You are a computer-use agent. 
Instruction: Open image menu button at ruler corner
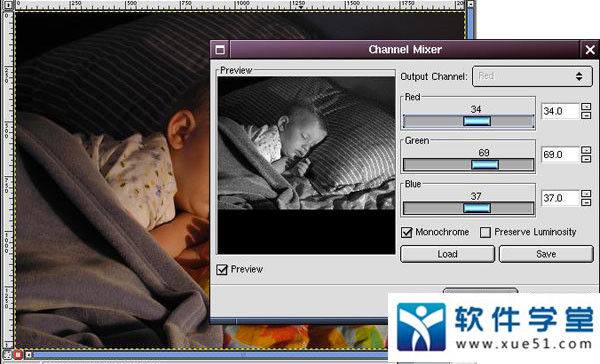(8, 5)
